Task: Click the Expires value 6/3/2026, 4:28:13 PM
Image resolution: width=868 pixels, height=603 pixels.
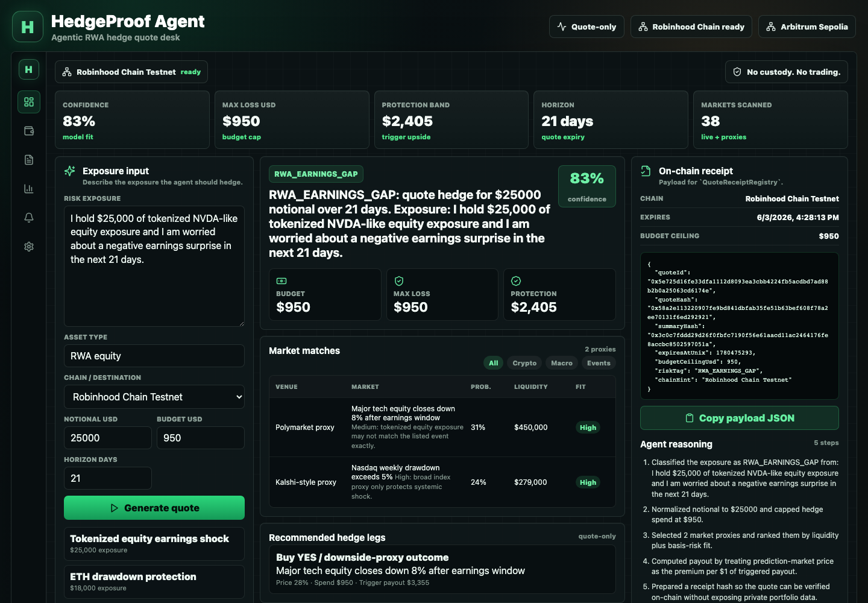Action: click(x=798, y=218)
